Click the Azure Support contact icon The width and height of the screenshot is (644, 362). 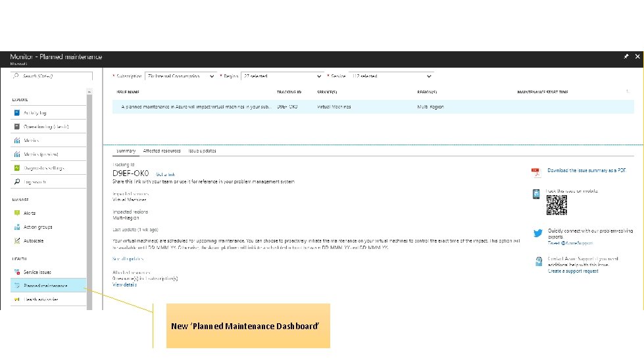539,261
